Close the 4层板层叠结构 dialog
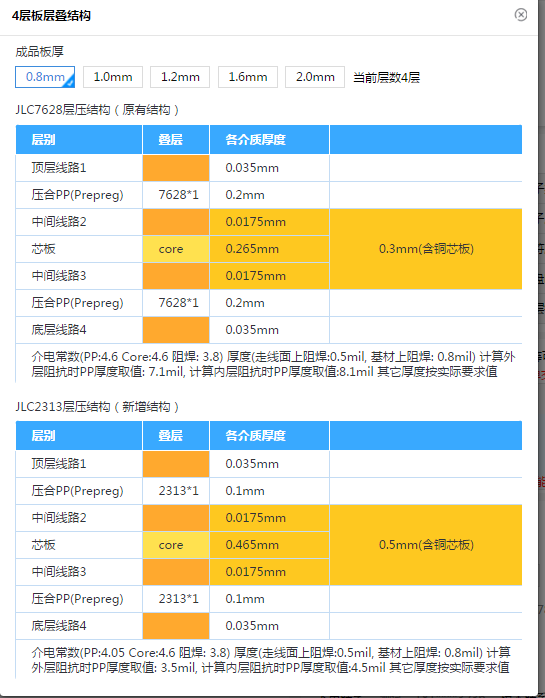This screenshot has height=698, width=545. (x=521, y=15)
